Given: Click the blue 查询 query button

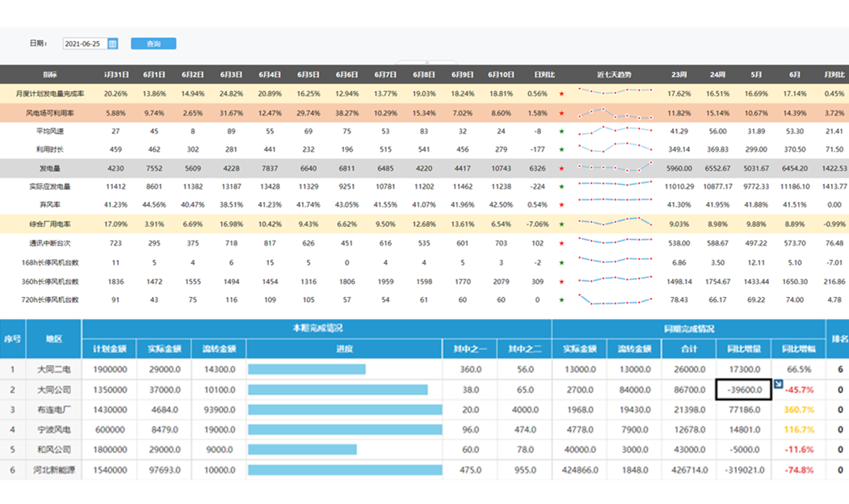Looking at the screenshot, I should (x=153, y=44).
